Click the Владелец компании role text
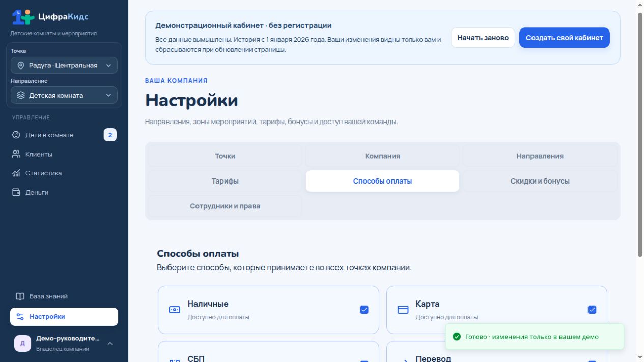Image resolution: width=644 pixels, height=362 pixels. 63,349
